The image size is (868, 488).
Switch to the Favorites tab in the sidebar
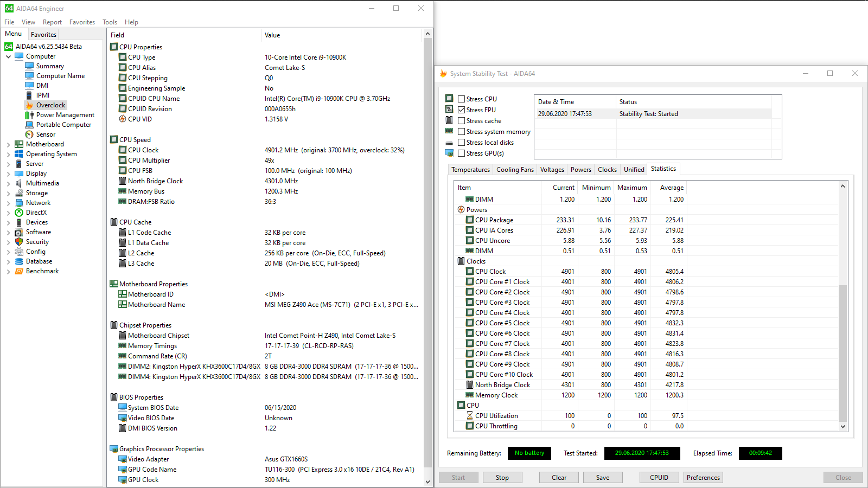43,34
